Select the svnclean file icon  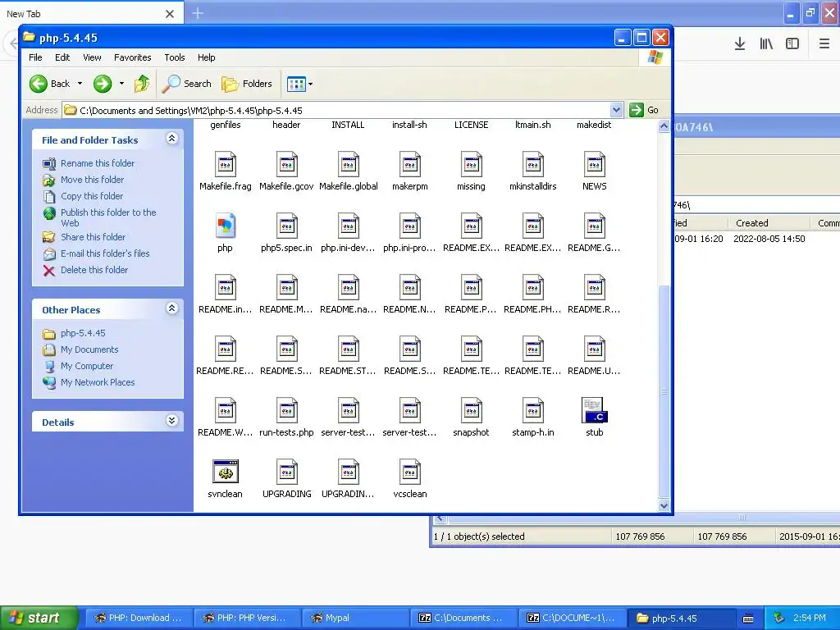[x=225, y=472]
